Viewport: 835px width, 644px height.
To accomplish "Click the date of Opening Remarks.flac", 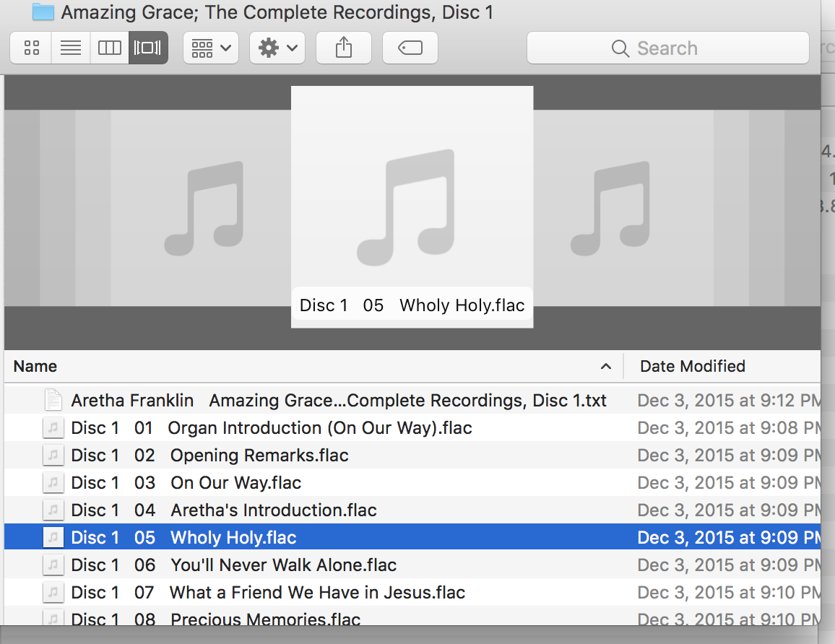I will (x=729, y=455).
